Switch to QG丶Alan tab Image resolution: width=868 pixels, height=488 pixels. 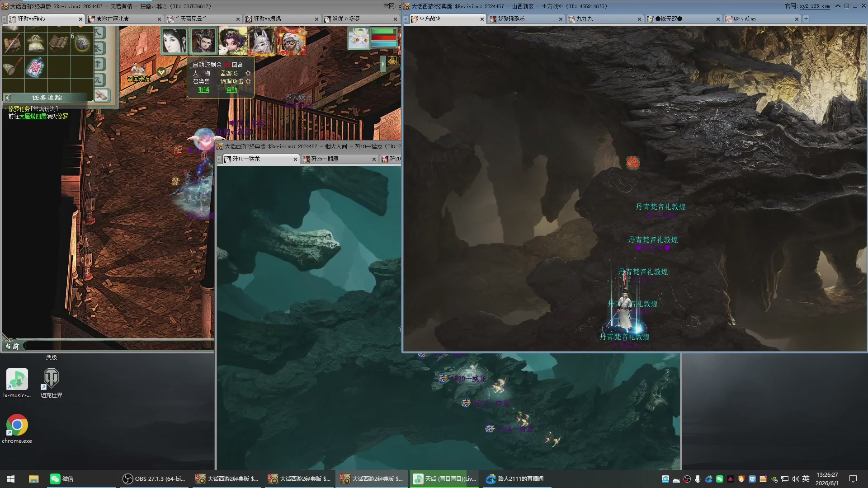tap(762, 19)
